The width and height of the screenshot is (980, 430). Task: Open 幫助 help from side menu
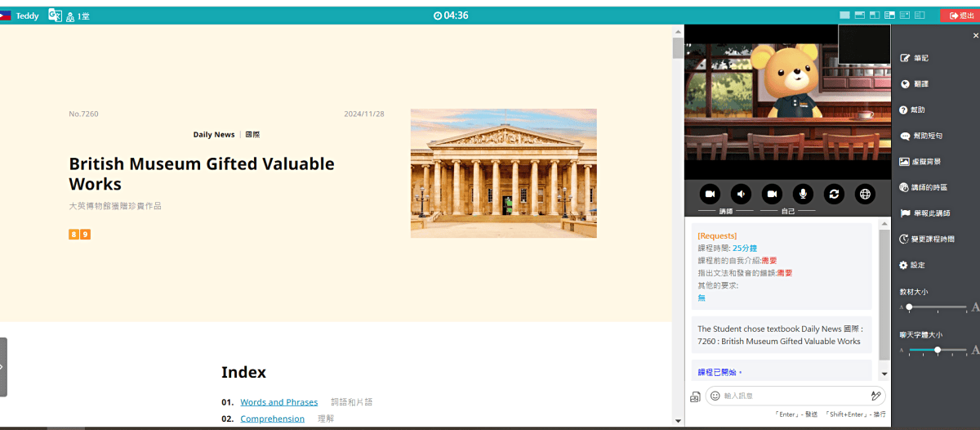coord(912,110)
